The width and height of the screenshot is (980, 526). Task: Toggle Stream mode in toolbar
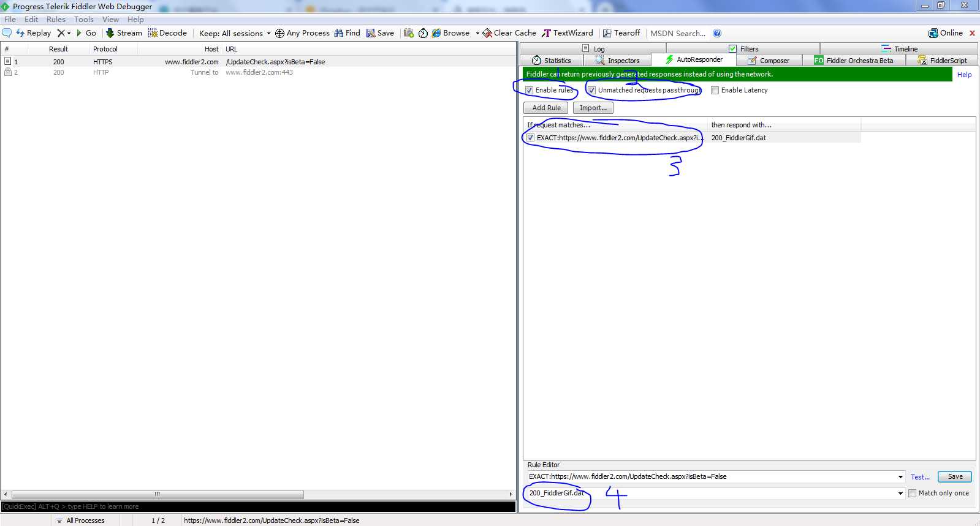(x=124, y=33)
